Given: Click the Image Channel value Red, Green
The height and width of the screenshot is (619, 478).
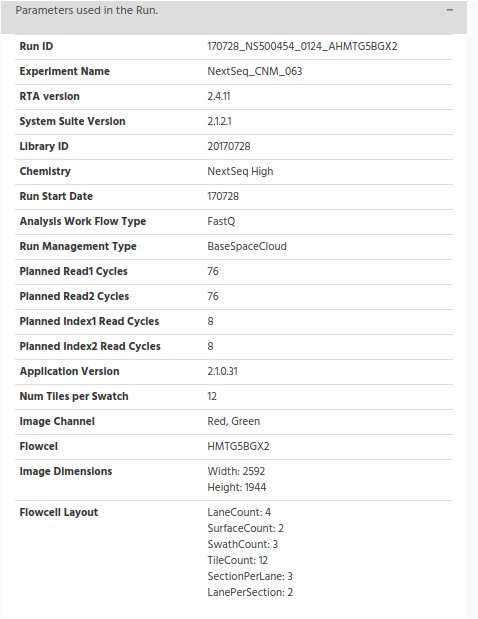Looking at the screenshot, I should 233,421.
